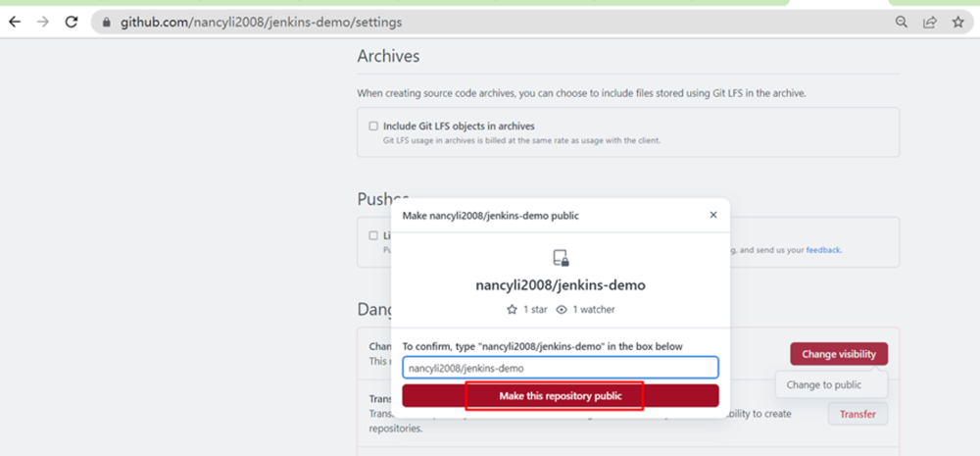This screenshot has width=980, height=456.
Task: Click the Transfer button
Action: tap(857, 414)
